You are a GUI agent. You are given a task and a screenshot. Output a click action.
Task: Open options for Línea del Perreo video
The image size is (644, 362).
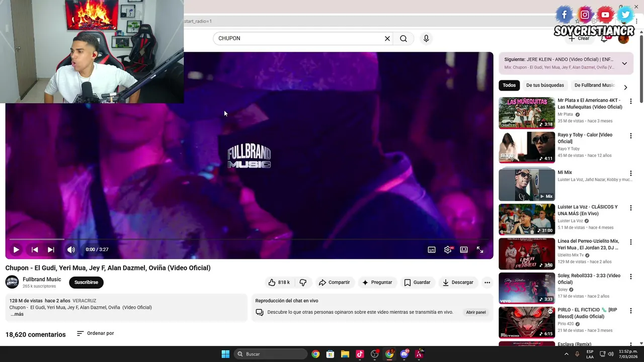click(x=630, y=242)
